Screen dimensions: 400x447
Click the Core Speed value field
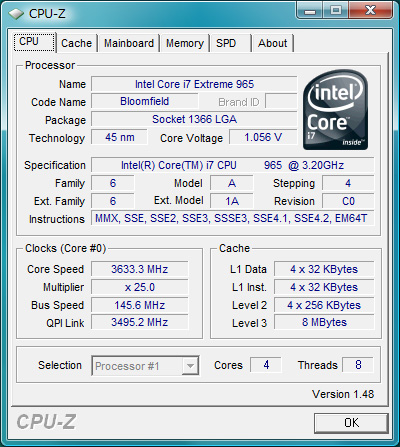[x=140, y=269]
